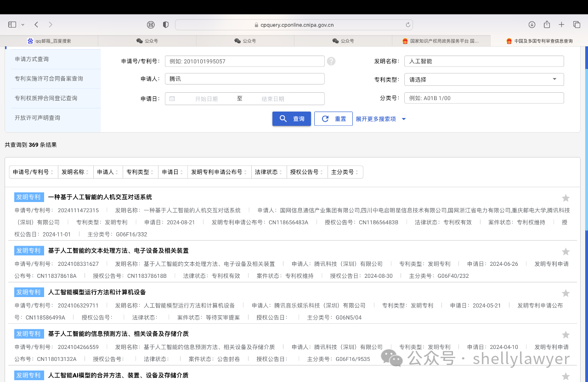
Task: Click the translate icon left of address bar
Action: point(151,24)
